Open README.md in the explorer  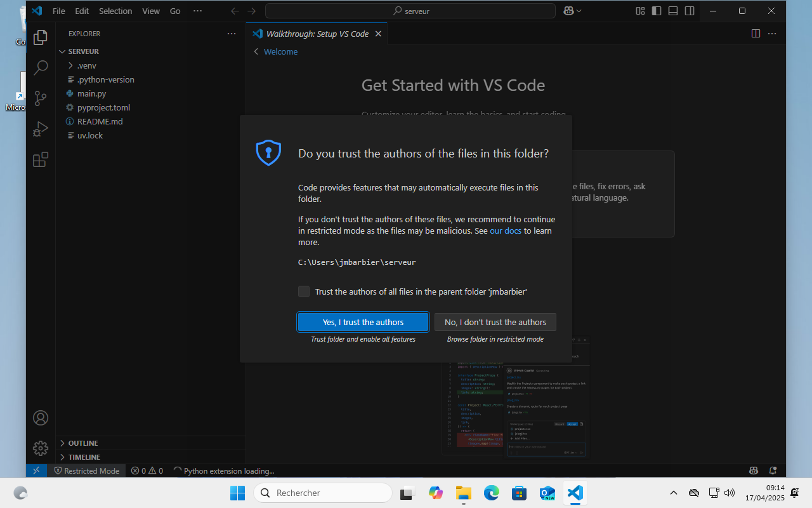pyautogui.click(x=150, y=121)
